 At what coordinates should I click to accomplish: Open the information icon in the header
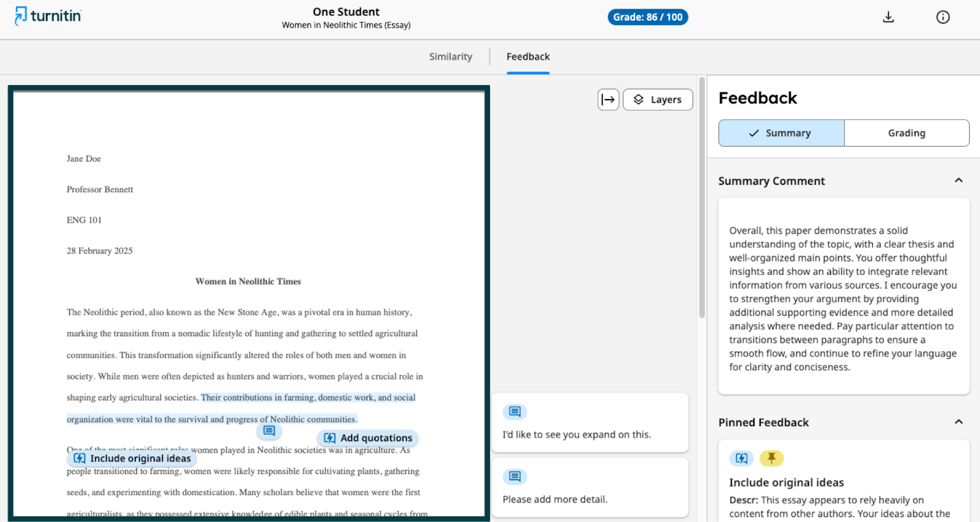click(943, 17)
